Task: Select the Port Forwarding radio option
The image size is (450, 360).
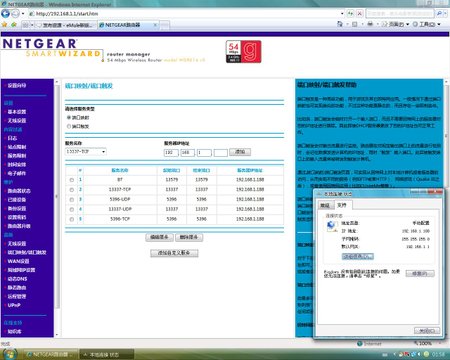Action: click(x=69, y=118)
